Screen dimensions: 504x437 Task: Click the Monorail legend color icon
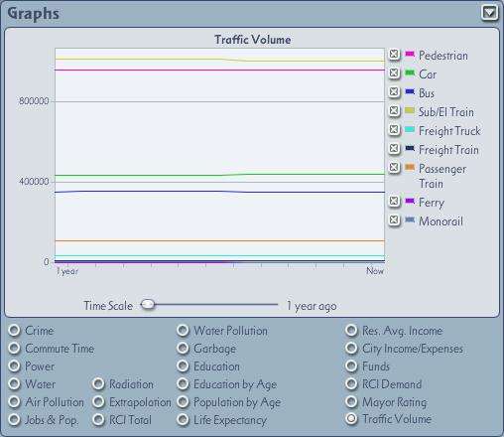click(410, 219)
